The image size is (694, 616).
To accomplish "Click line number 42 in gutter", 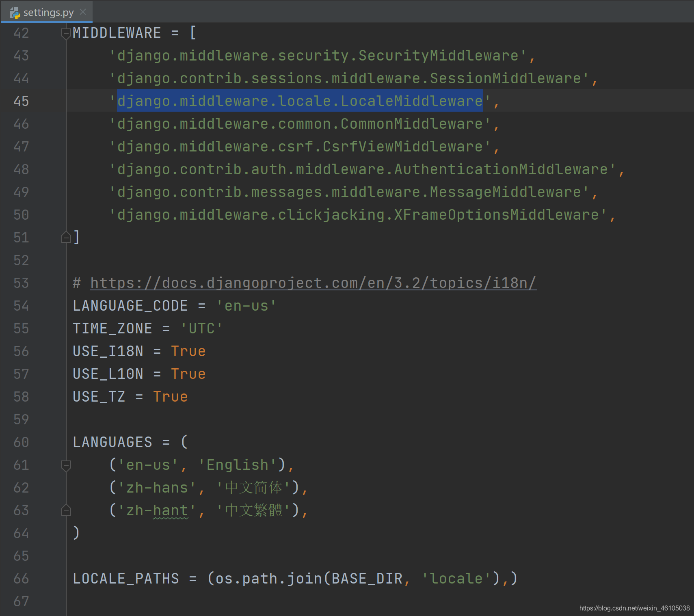I will pyautogui.click(x=21, y=33).
